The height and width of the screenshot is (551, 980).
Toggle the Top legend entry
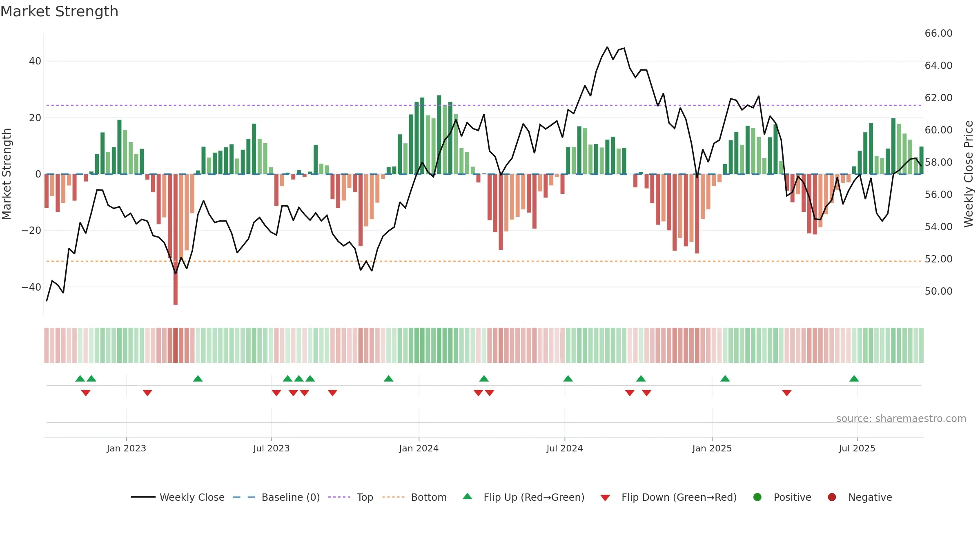click(x=351, y=497)
